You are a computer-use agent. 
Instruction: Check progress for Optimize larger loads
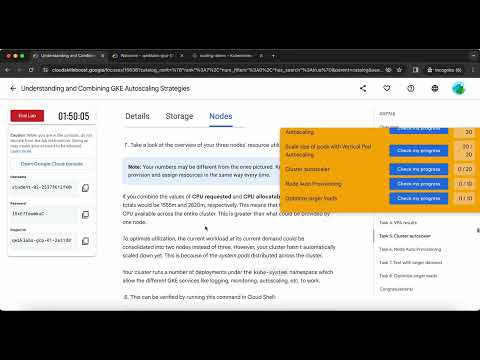pyautogui.click(x=419, y=198)
